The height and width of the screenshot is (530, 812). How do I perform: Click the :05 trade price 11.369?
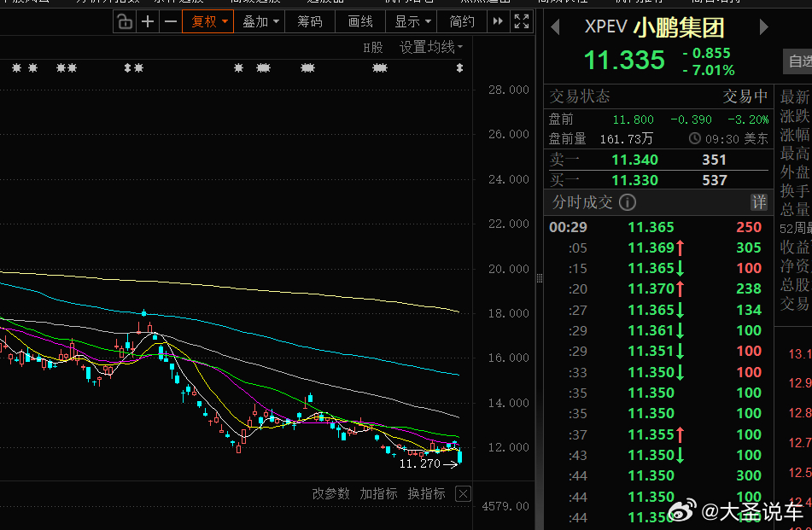651,248
